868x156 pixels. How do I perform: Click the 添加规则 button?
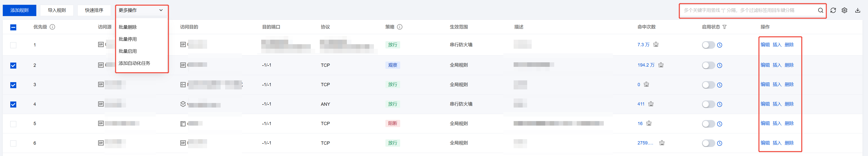click(20, 11)
